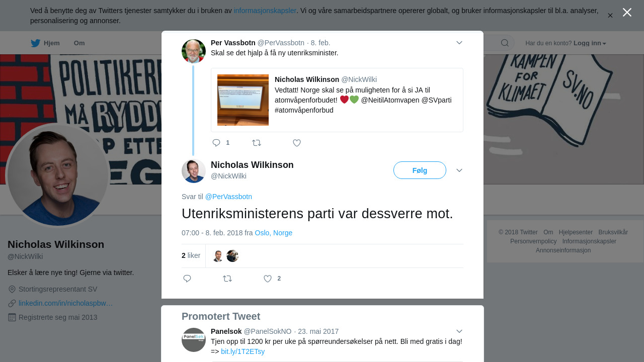Screen dimensions: 644x362
Task: Retweet Nicholas Wilkinson's tweet
Action: [227, 279]
